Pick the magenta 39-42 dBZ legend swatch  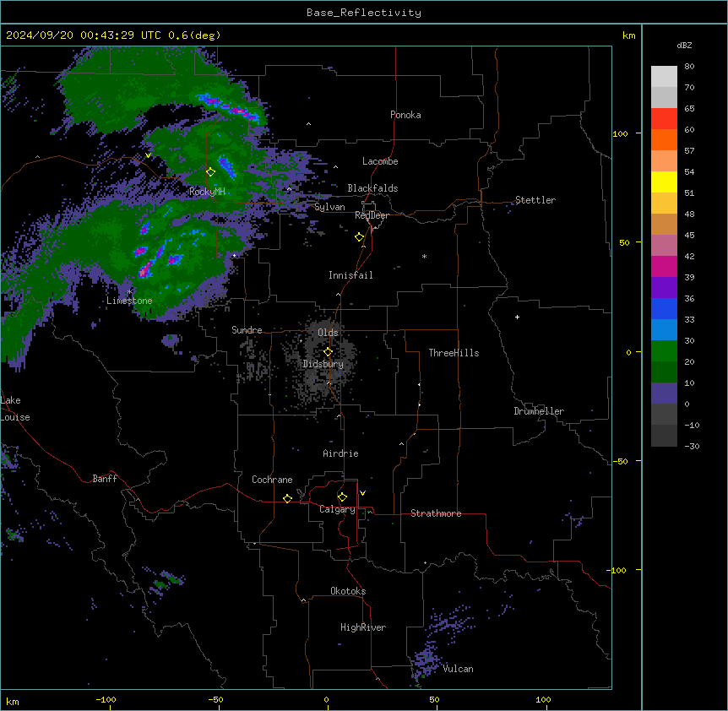664,266
